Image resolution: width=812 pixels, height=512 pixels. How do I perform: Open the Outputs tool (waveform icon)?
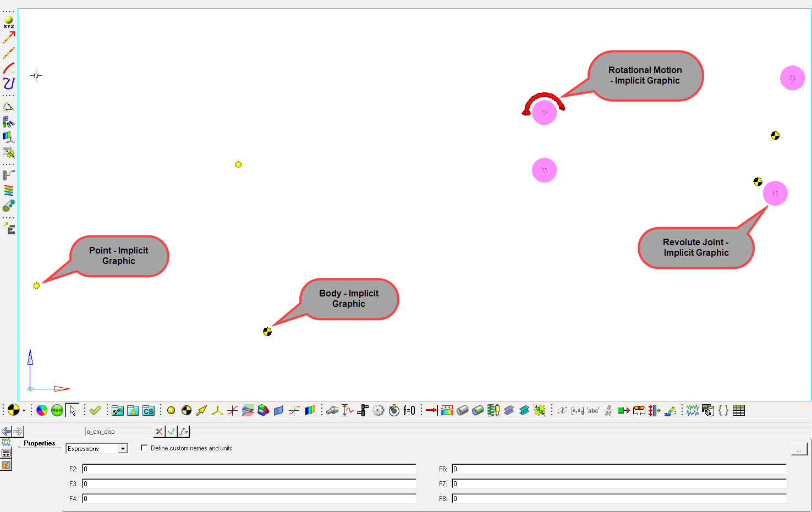coord(693,410)
